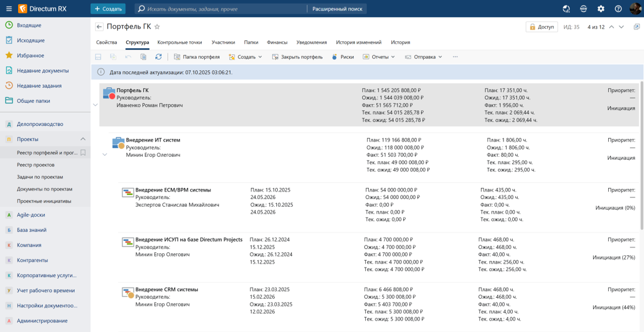Open the user profile avatar
Image resolution: width=644 pixels, height=332 pixels.
[635, 9]
